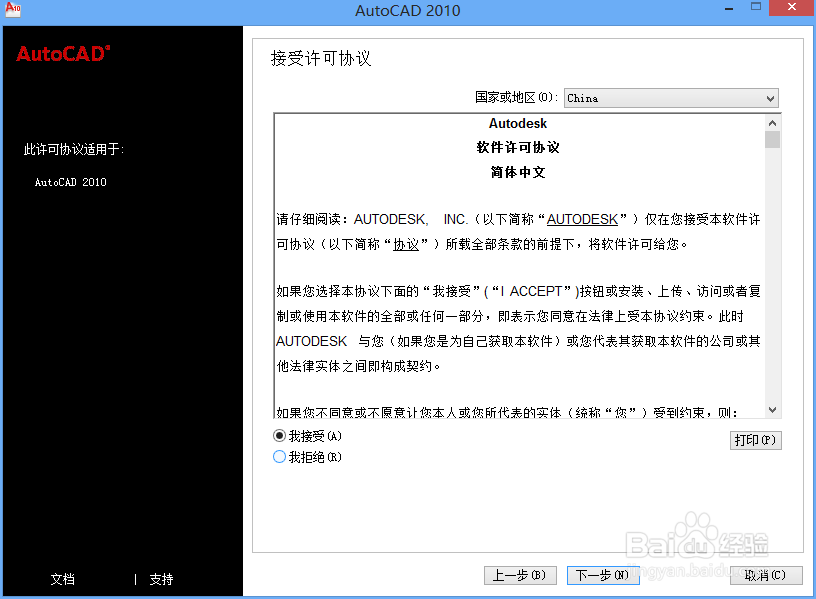Viewport: 816px width, 599px height.
Task: Click the 简体中文 line in license text
Action: 518,172
